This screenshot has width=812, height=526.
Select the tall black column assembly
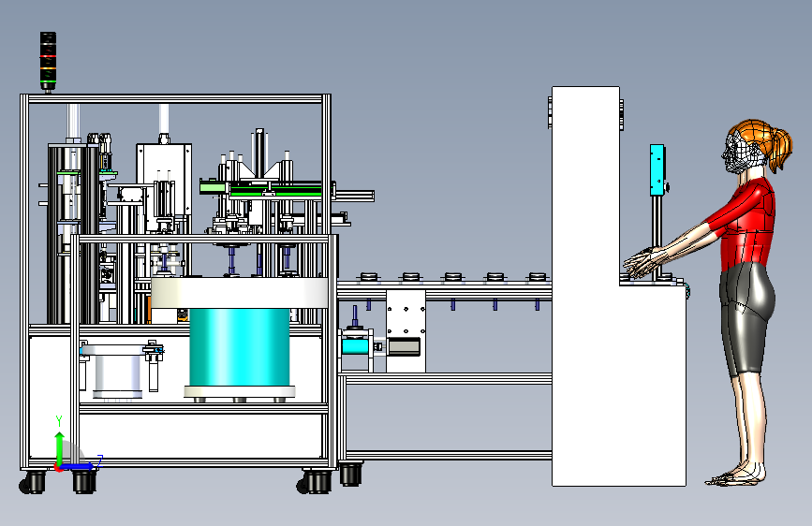72,234
